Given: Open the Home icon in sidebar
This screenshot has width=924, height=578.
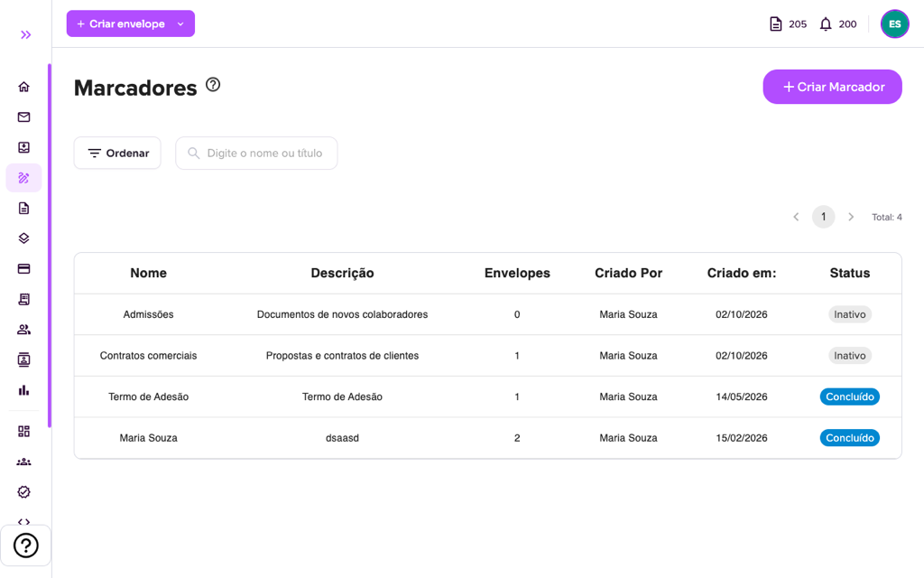Looking at the screenshot, I should [x=23, y=87].
